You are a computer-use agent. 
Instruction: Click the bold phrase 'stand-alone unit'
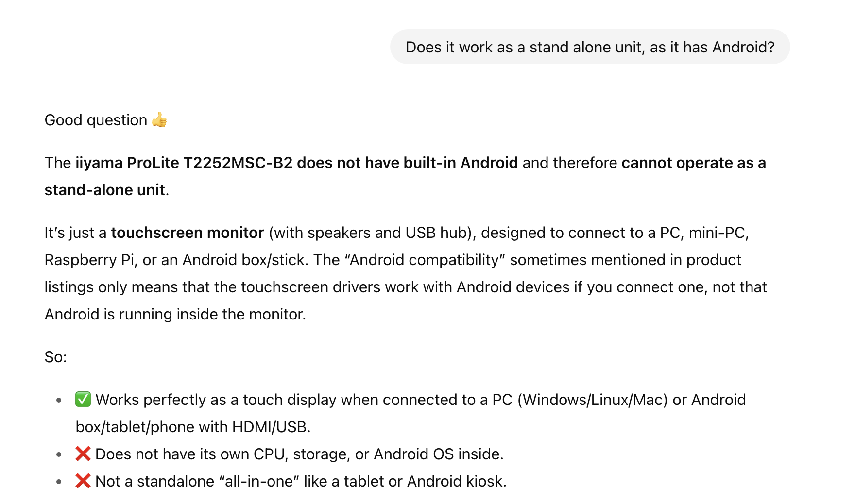click(x=105, y=190)
